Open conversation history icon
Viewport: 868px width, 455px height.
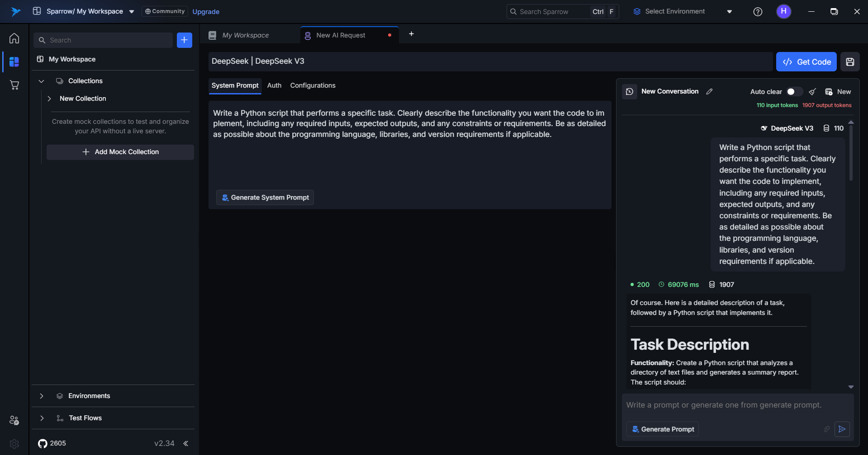(x=629, y=92)
